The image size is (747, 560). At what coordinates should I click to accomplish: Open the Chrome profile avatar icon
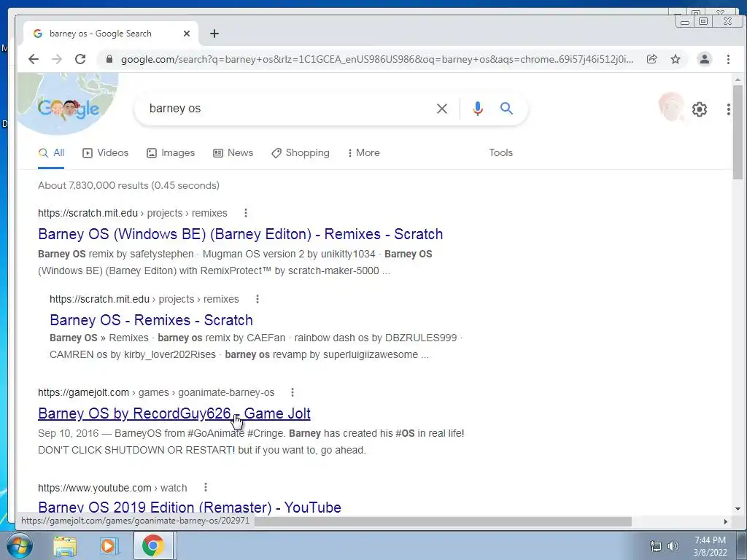pyautogui.click(x=704, y=59)
